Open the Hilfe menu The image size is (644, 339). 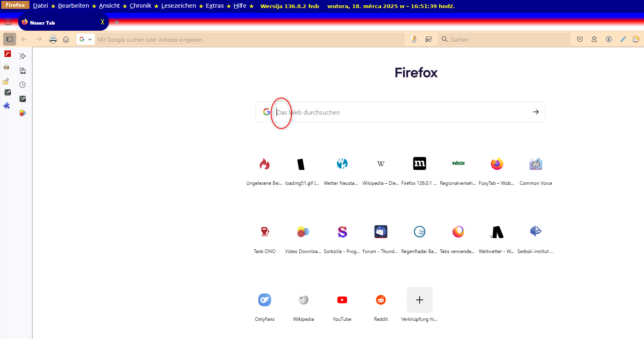240,6
